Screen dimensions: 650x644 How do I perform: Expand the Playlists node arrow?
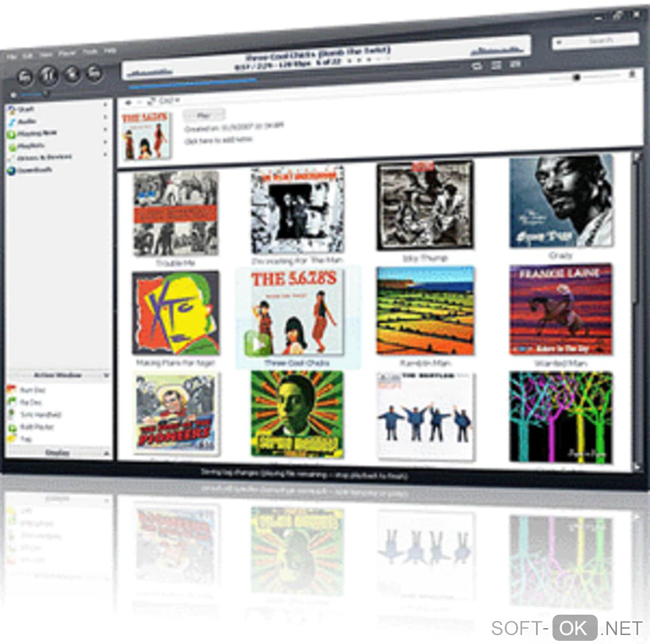[x=105, y=142]
